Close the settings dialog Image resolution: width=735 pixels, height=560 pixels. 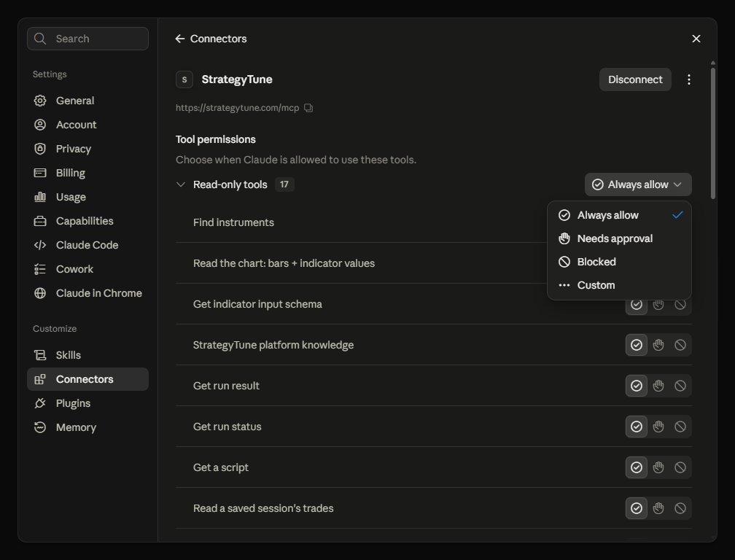pos(696,39)
